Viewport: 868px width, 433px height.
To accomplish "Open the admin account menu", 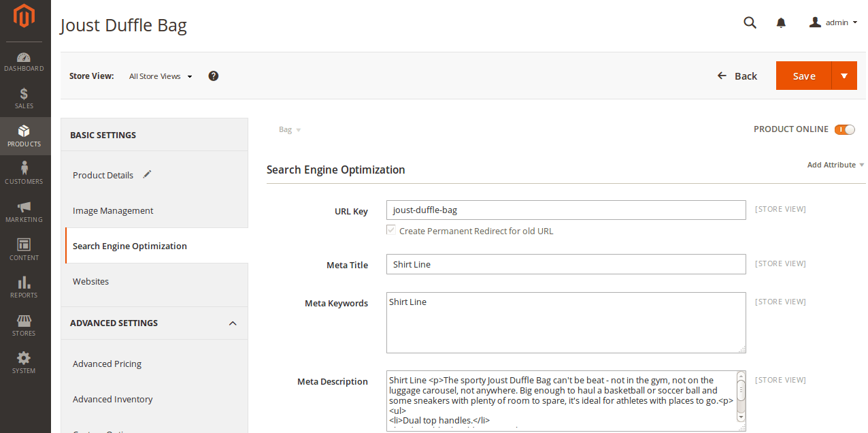I will tap(833, 22).
